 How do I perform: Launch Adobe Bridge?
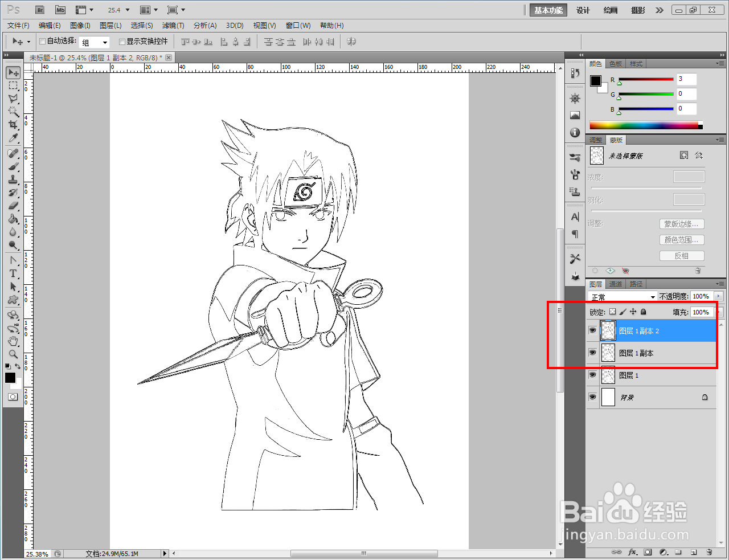(39, 10)
